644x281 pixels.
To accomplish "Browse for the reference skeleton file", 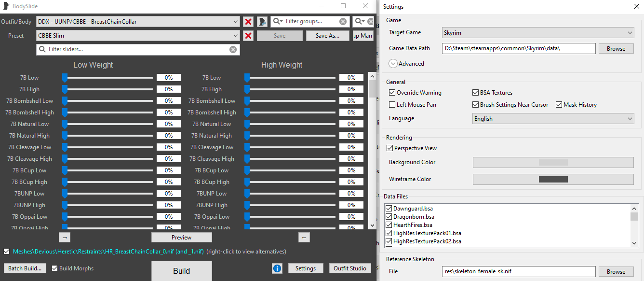I will [616, 272].
